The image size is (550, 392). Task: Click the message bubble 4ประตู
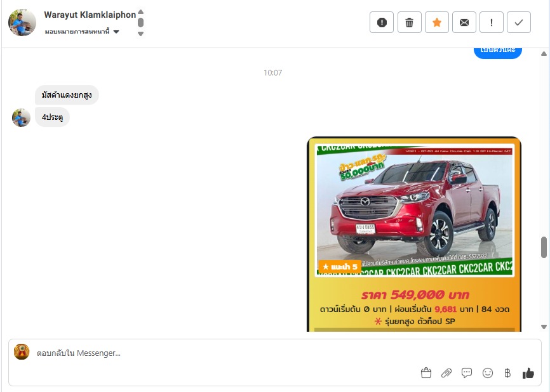(52, 117)
